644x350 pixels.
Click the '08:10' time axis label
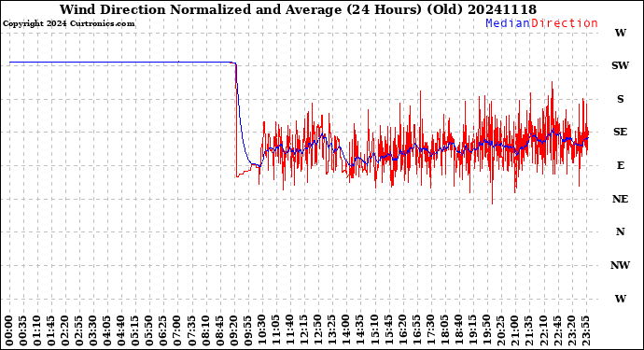pyautogui.click(x=205, y=330)
